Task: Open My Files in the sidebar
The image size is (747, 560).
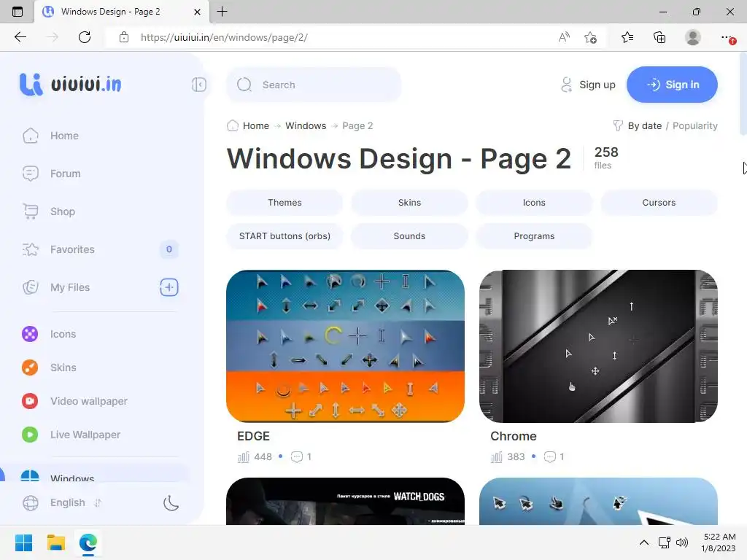Action: pyautogui.click(x=70, y=287)
